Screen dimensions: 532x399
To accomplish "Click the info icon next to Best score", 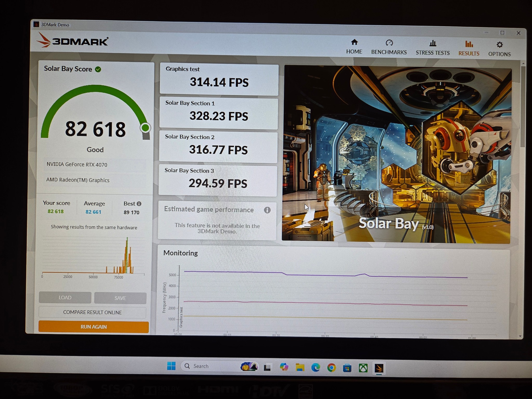I will 139,204.
